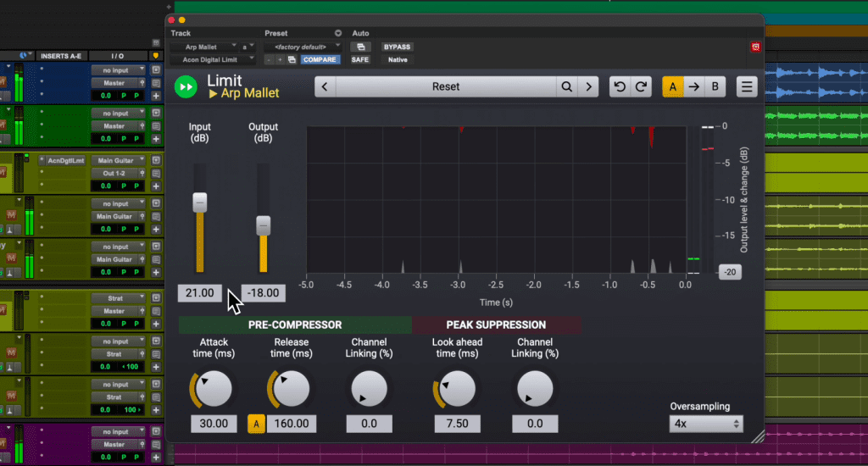Open the Main Guitar input selector dropdown
Image resolution: width=868 pixels, height=466 pixels.
pyautogui.click(x=118, y=160)
